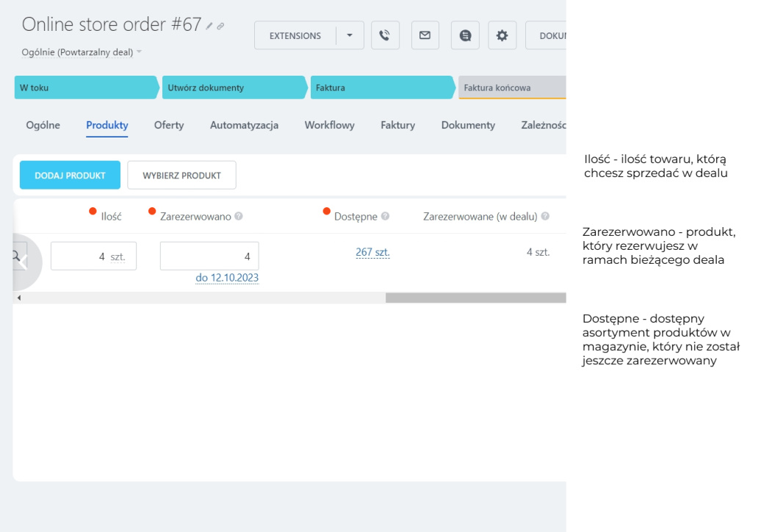Image resolution: width=764 pixels, height=532 pixels.
Task: Click help icon next to Zarezerwowane (w dealu)
Action: [545, 217]
